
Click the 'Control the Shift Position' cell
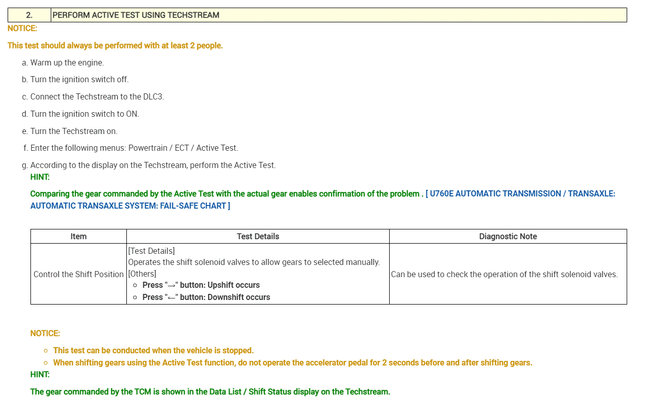(79, 273)
